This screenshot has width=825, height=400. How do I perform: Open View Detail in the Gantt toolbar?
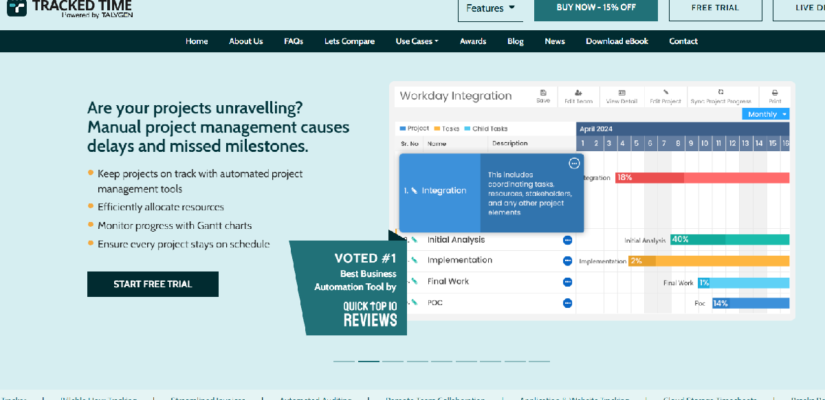click(x=622, y=95)
